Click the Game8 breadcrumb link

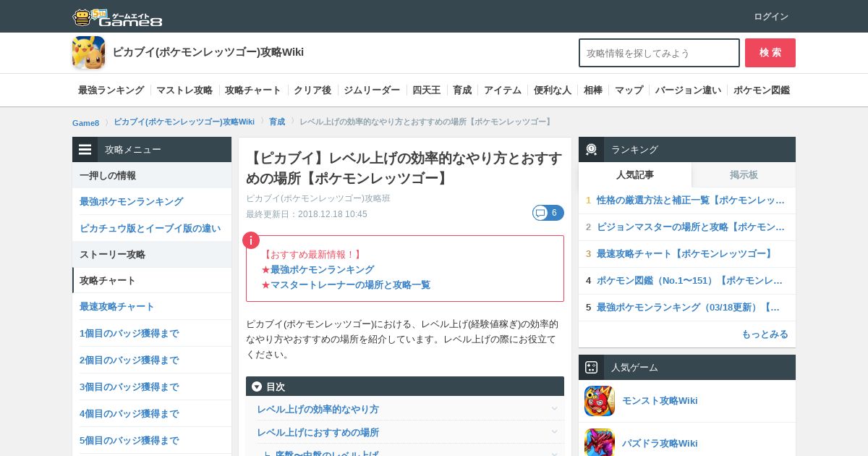(x=85, y=122)
